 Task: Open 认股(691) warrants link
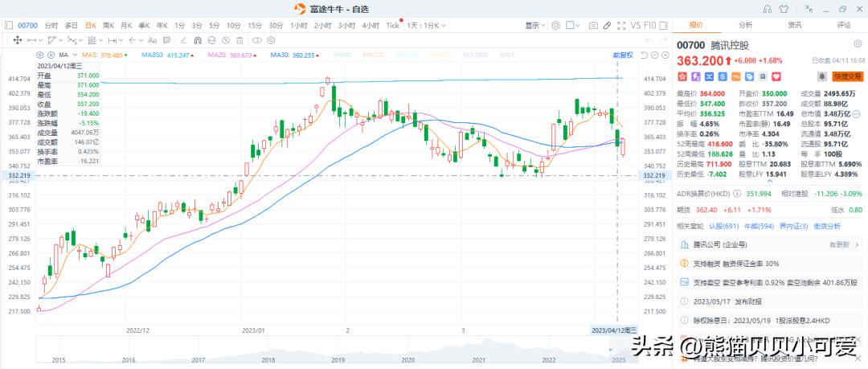coord(724,226)
